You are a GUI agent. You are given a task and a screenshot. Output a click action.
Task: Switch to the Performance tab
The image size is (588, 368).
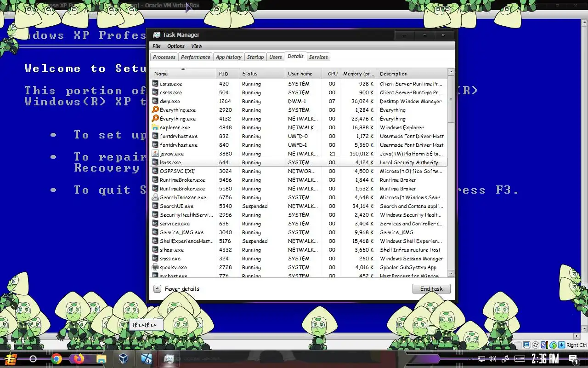(x=195, y=57)
